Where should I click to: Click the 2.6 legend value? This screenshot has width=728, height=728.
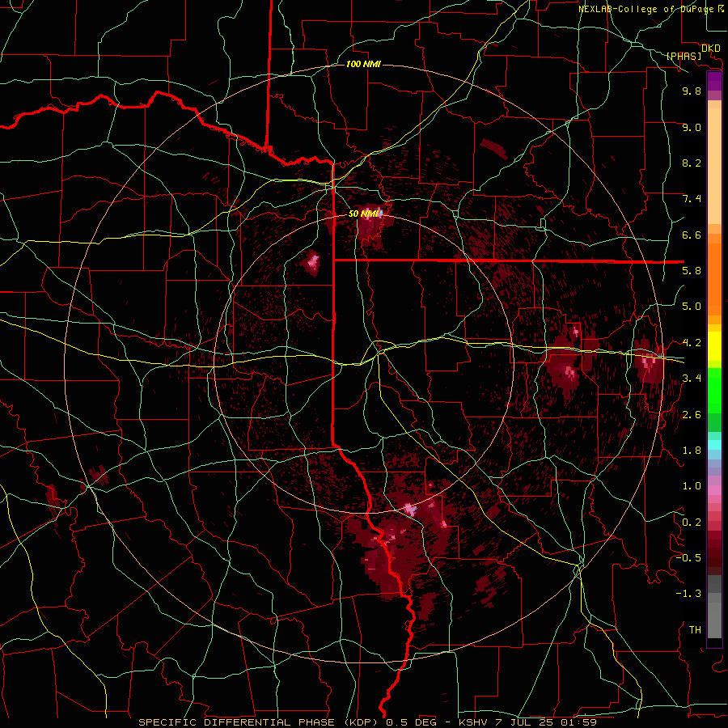click(x=692, y=415)
